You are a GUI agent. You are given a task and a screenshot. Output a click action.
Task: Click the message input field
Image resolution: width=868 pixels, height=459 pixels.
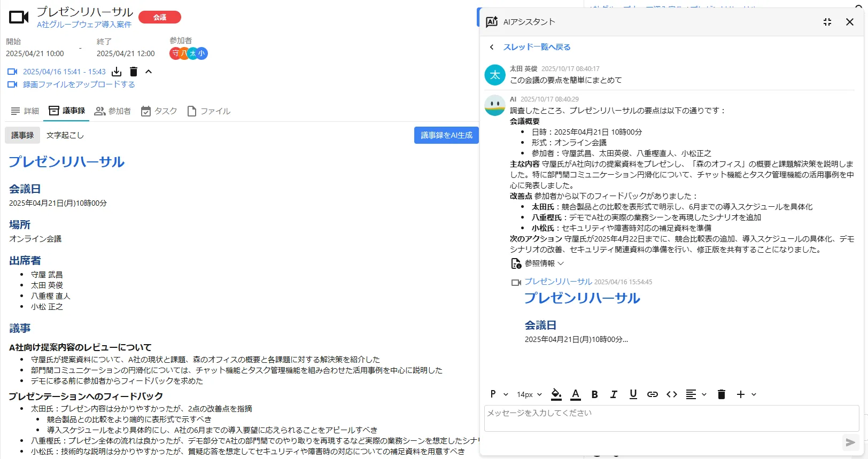pyautogui.click(x=672, y=418)
